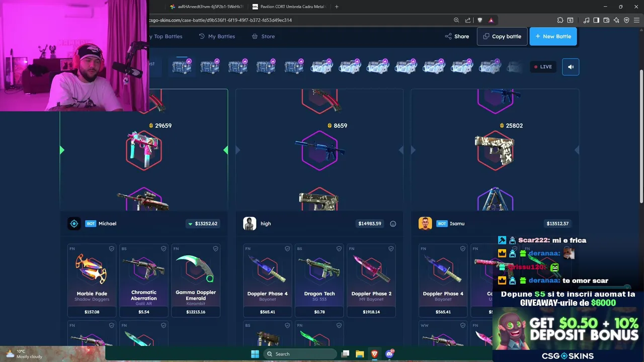This screenshot has width=644, height=362.
Task: Open the Brave VPN shield icon
Action: coord(626,20)
